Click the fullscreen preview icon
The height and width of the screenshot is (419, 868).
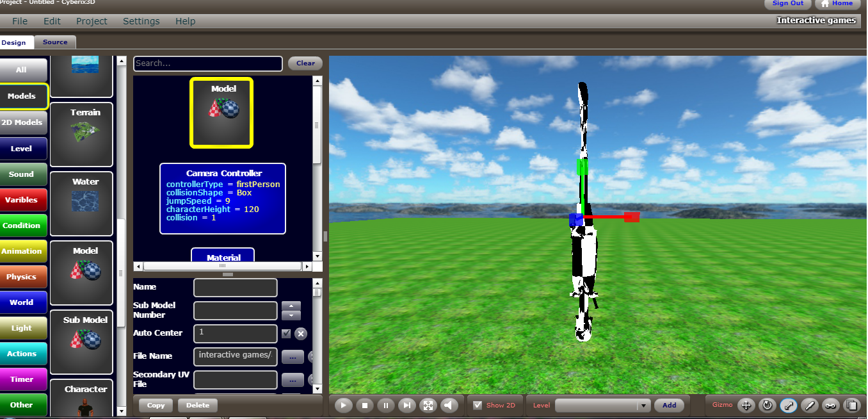[x=428, y=405]
